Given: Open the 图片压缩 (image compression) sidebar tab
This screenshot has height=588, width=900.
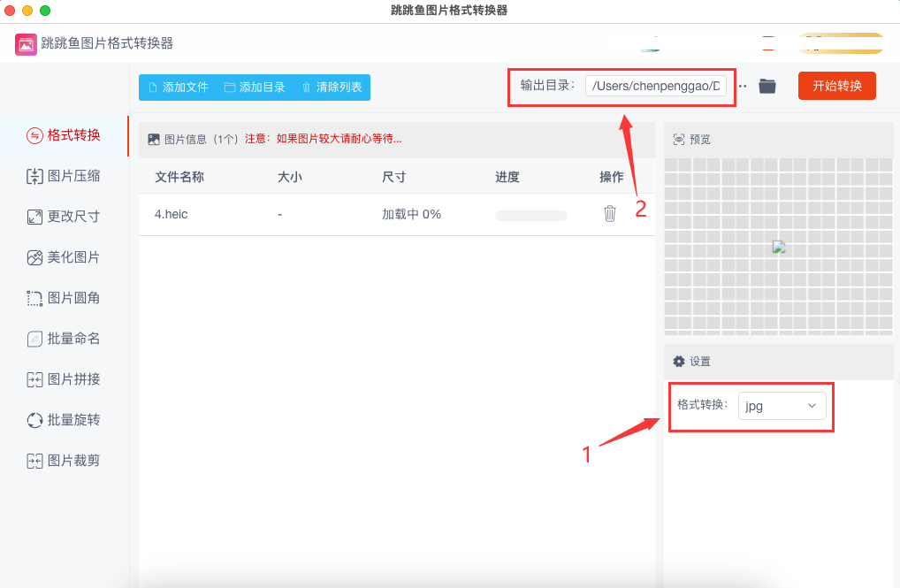Looking at the screenshot, I should click(64, 176).
